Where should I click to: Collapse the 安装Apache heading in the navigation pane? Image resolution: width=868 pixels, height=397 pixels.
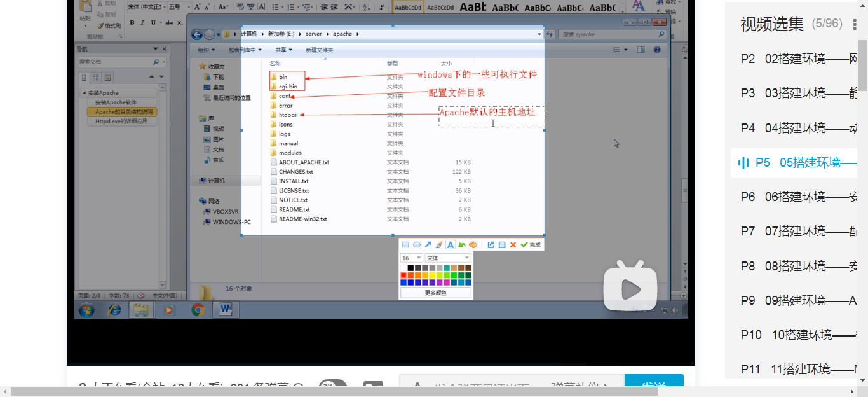pos(85,94)
